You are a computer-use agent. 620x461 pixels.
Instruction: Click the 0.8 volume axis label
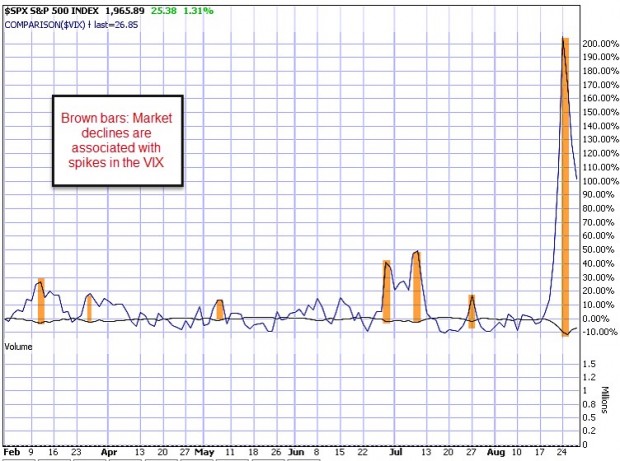589,404
